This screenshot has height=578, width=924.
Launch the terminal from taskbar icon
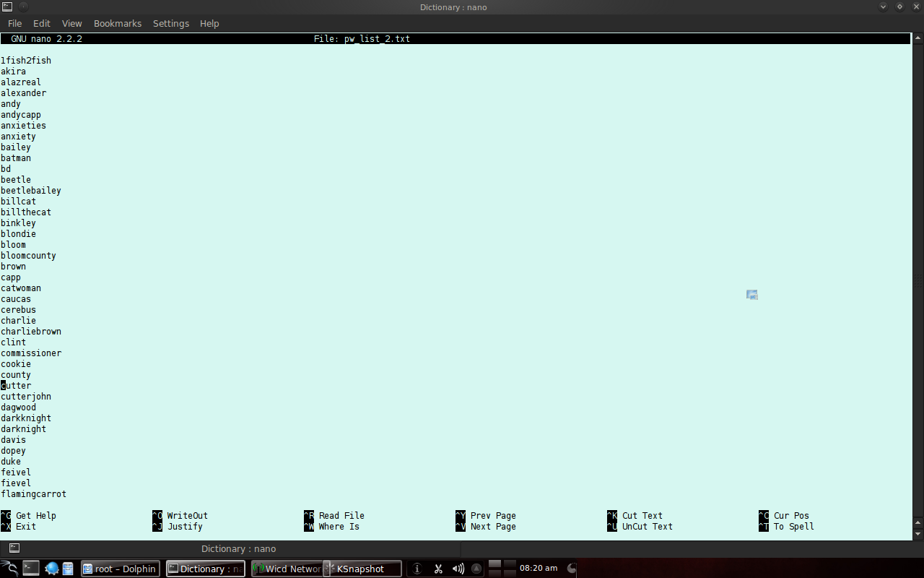coord(30,569)
